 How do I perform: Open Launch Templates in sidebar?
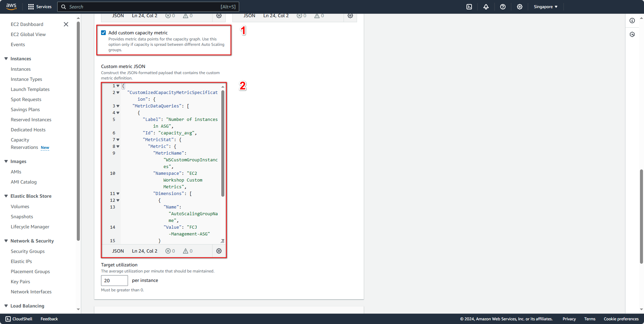[30, 89]
